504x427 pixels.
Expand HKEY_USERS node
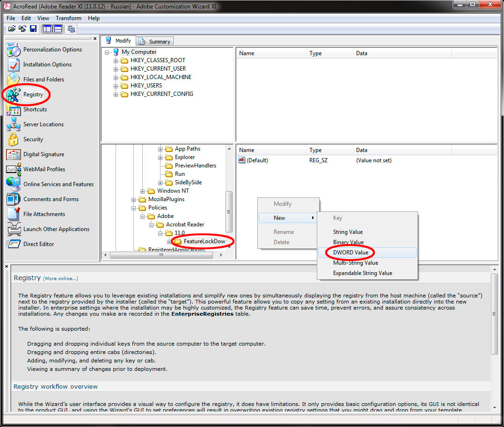[116, 86]
